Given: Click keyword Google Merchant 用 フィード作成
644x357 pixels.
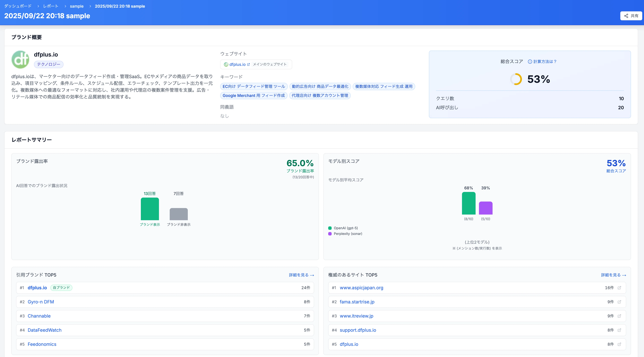Looking at the screenshot, I should 254,95.
